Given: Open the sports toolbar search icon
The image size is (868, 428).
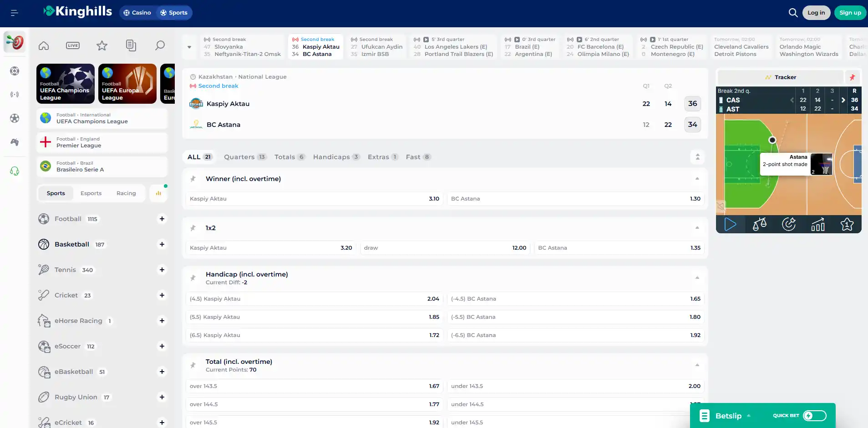Looking at the screenshot, I should [160, 45].
